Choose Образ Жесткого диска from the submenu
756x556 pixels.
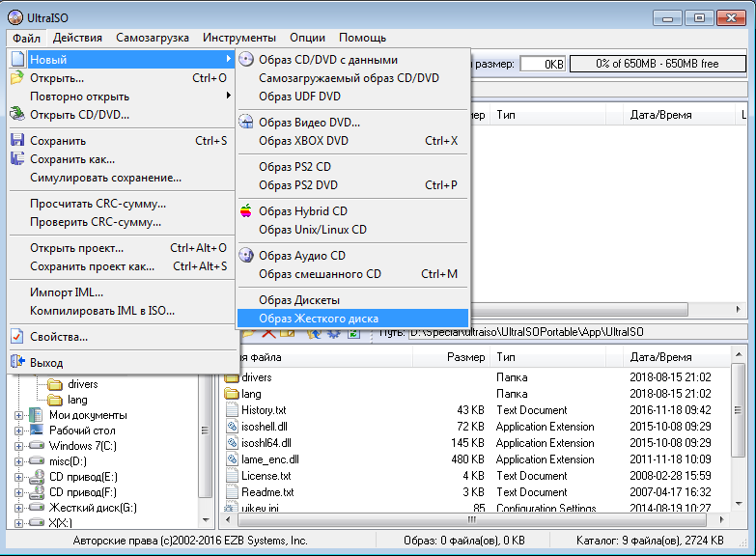tap(353, 319)
